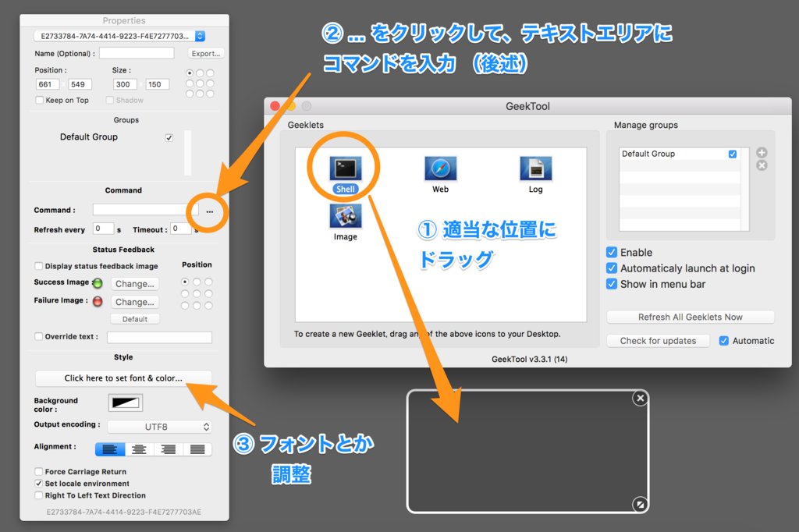The width and height of the screenshot is (799, 532).
Task: Click Check for updates button
Action: coord(658,341)
